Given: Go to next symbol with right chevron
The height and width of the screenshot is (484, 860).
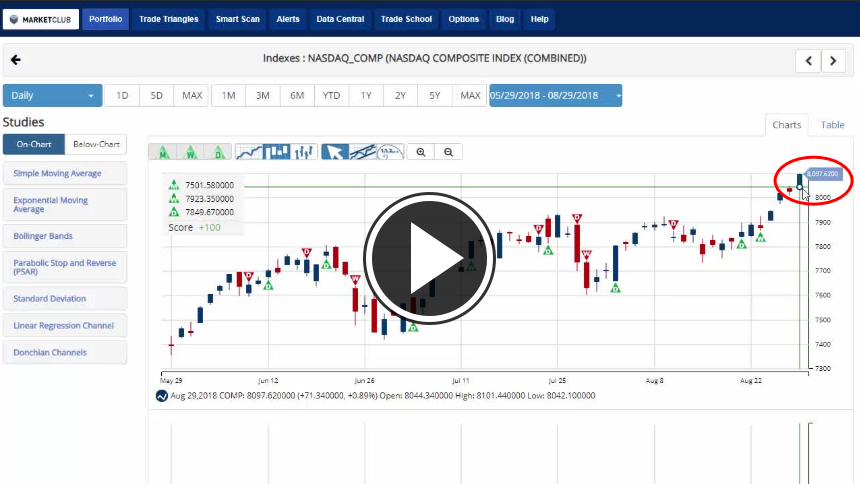Looking at the screenshot, I should (x=834, y=61).
